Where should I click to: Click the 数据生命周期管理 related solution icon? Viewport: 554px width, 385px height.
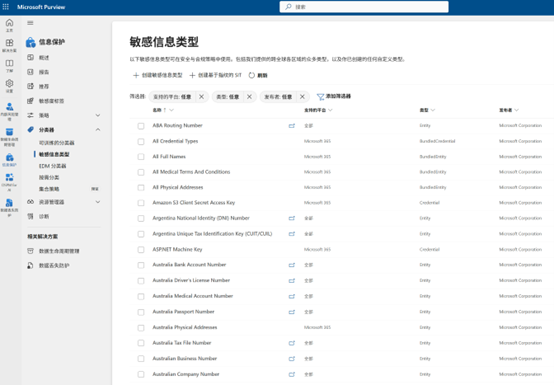pyautogui.click(x=31, y=251)
